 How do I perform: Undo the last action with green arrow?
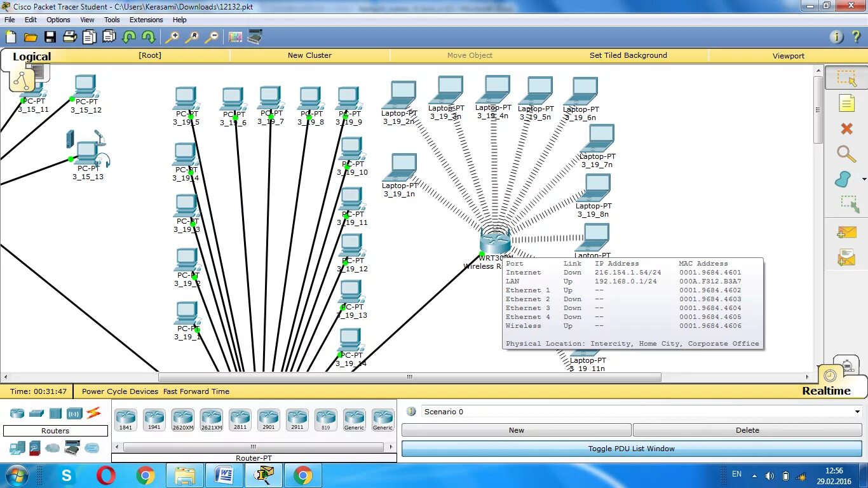pyautogui.click(x=129, y=37)
